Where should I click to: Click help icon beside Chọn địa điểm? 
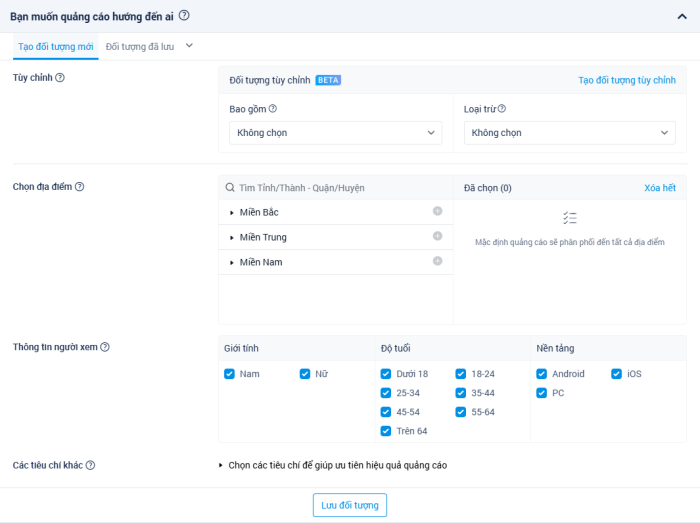pos(80,187)
